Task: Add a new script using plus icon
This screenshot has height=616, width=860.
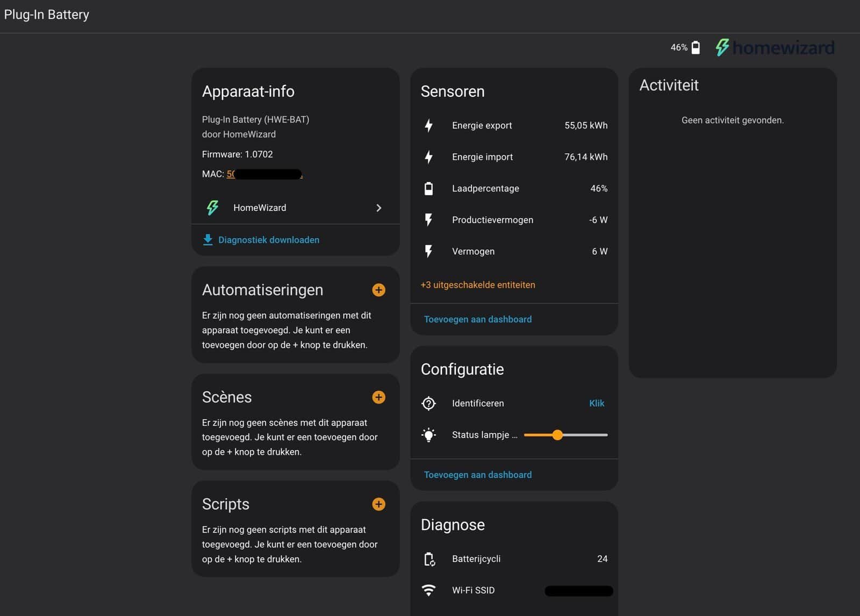Action: coord(378,504)
